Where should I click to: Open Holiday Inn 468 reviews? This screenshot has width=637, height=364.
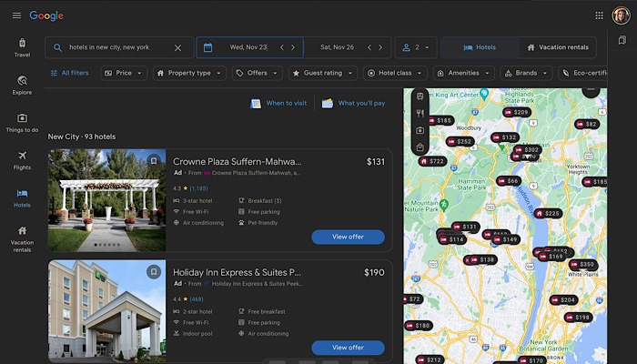[197, 299]
